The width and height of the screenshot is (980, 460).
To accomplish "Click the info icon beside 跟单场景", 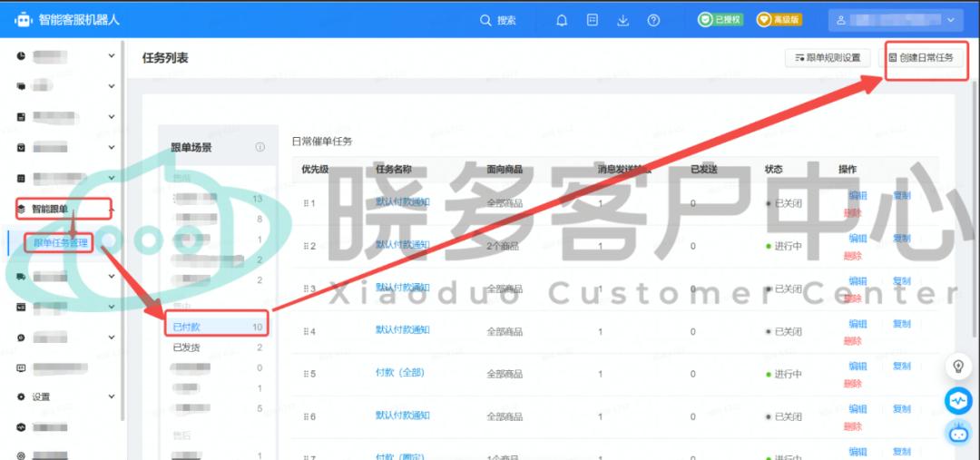I will (x=260, y=148).
